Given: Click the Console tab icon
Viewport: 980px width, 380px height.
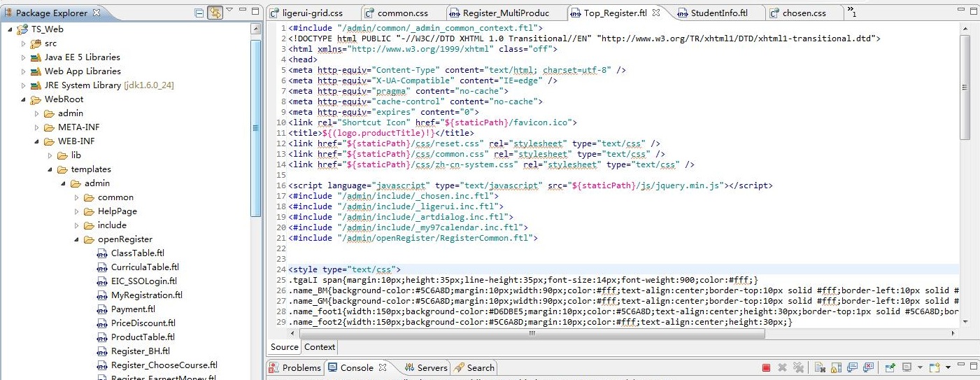Looking at the screenshot, I should (332, 367).
